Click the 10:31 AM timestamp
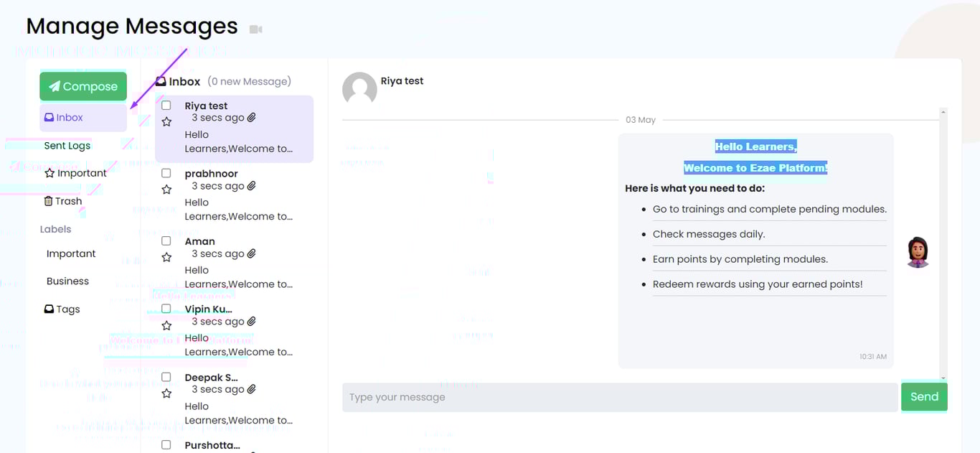Screen dimensions: 980x453 coord(873,357)
